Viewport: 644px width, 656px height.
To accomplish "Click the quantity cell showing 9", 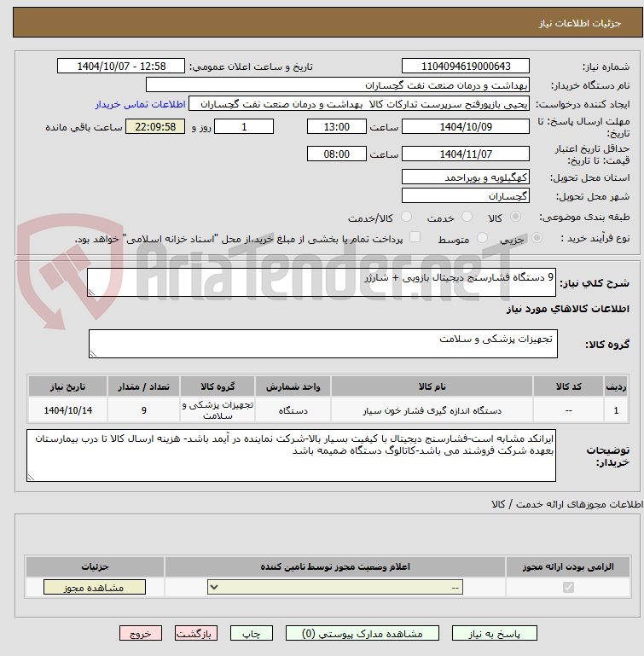I will [x=143, y=410].
